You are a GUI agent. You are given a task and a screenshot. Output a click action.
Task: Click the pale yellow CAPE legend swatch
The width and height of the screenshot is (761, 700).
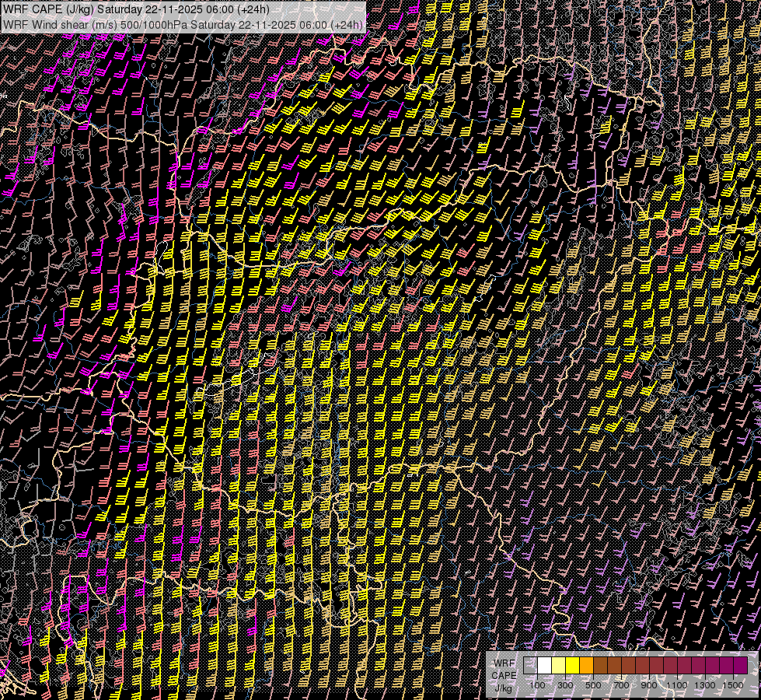pyautogui.click(x=559, y=665)
